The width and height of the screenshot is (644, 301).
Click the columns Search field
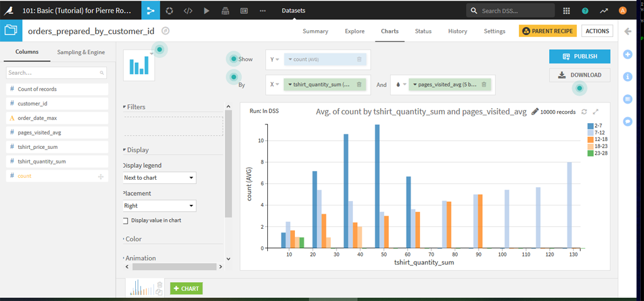[x=56, y=73]
